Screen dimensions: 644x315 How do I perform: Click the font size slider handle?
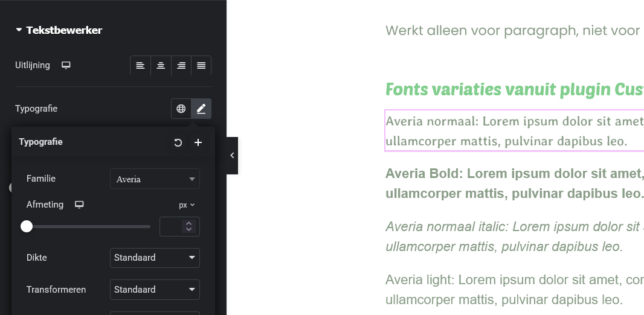tap(27, 226)
